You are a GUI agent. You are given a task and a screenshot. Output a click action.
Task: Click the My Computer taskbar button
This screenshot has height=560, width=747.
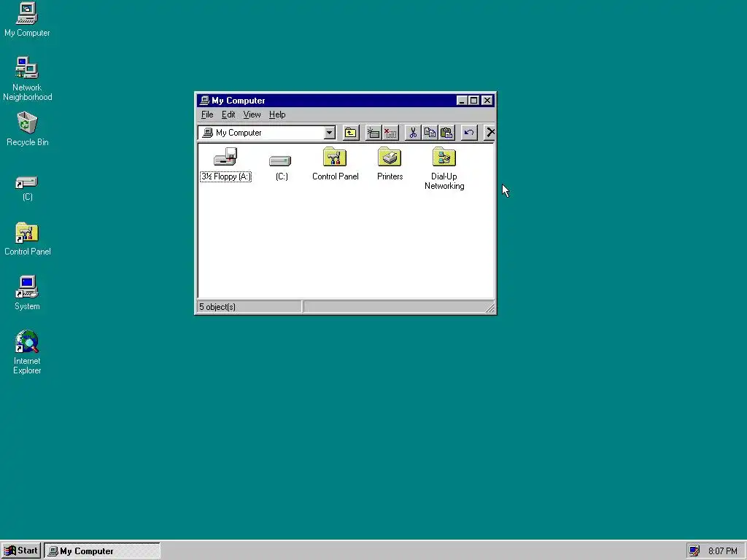(x=102, y=551)
